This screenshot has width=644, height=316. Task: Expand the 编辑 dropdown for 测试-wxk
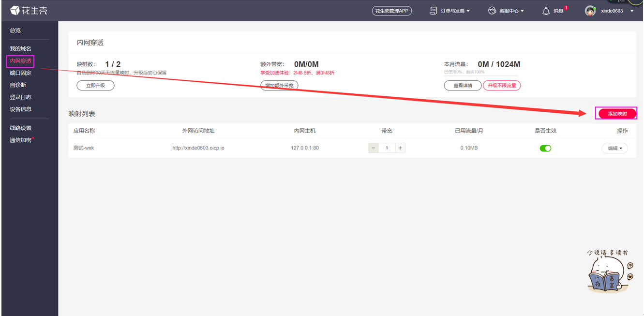(x=614, y=148)
